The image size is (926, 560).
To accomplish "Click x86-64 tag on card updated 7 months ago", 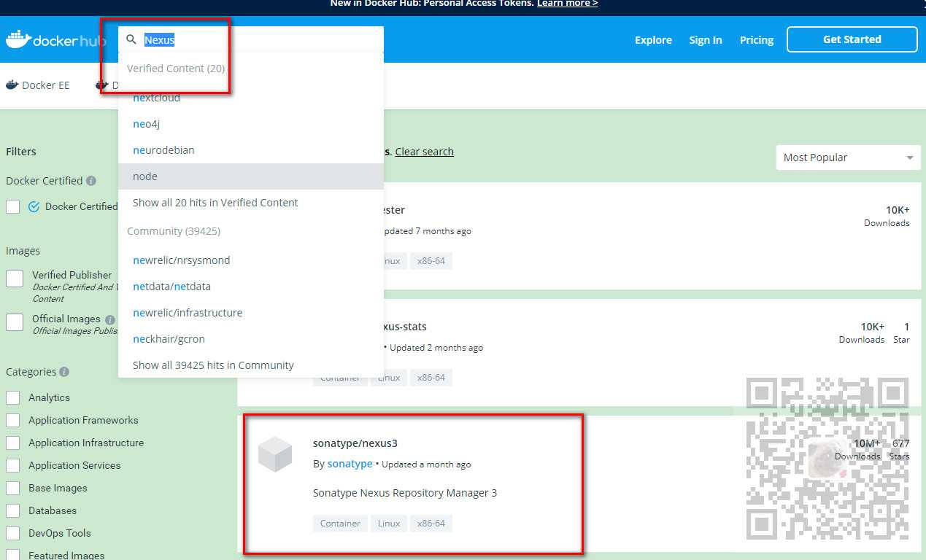I will tap(431, 261).
